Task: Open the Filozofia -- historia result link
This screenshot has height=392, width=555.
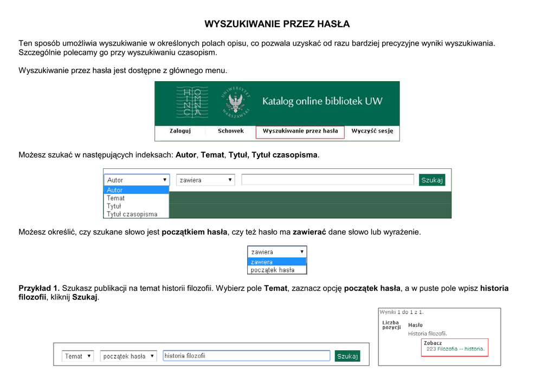Action: tap(455, 349)
